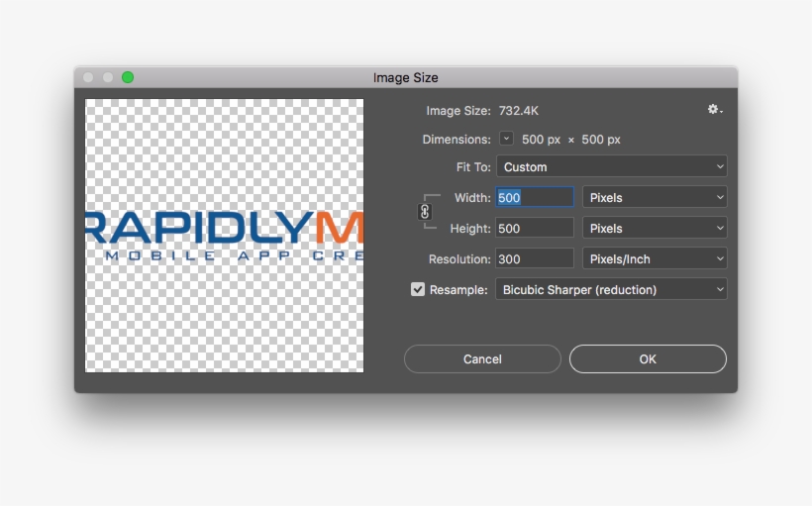Focus the Resolution value field
Image resolution: width=812 pixels, height=506 pixels.
[535, 259]
